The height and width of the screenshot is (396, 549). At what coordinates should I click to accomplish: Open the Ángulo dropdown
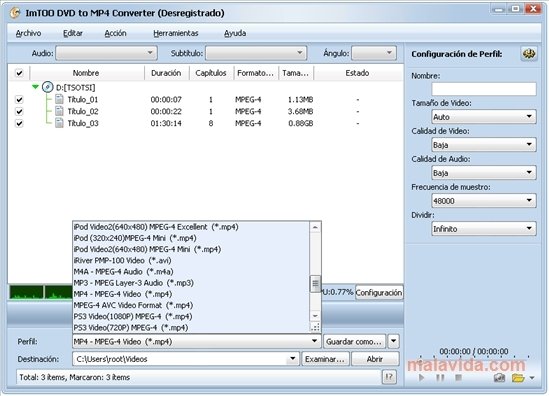(374, 53)
